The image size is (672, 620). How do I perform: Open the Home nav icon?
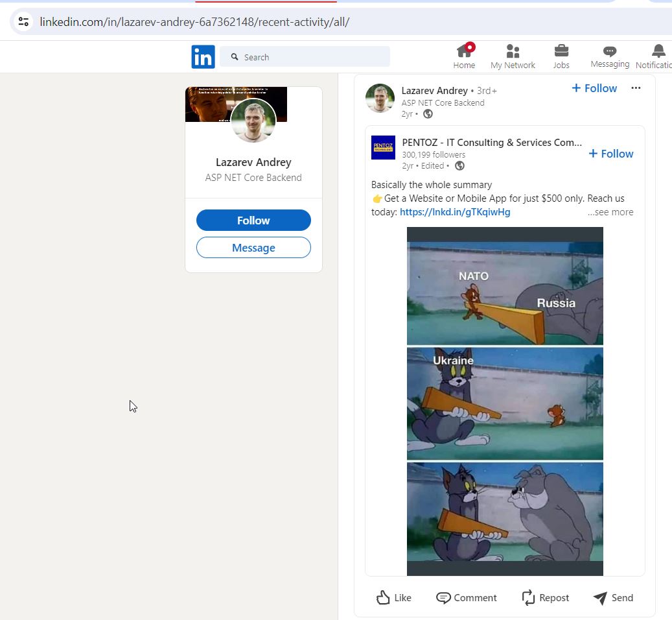pos(464,56)
